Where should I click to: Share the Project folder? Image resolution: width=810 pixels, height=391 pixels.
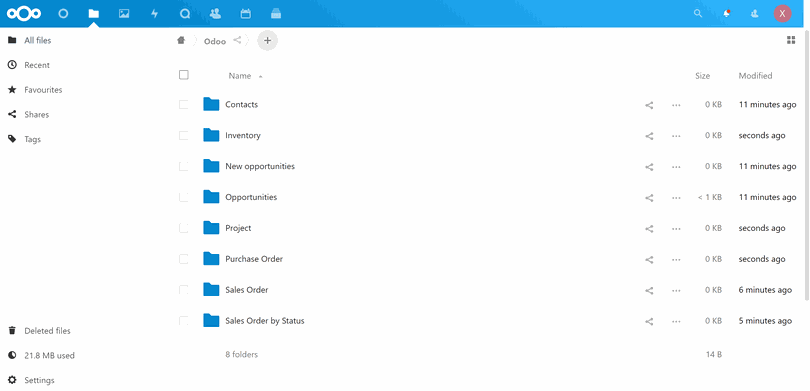[649, 229]
